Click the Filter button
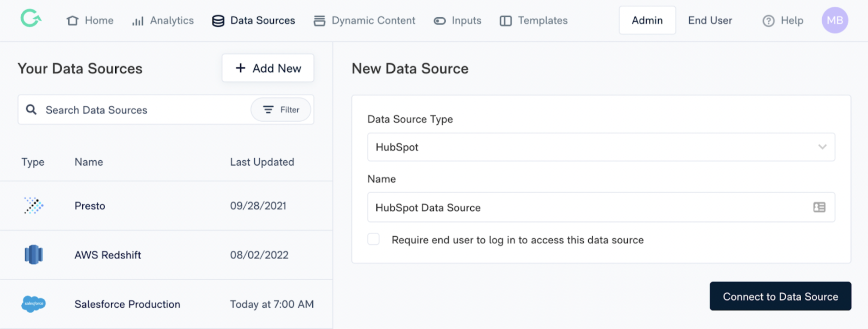This screenshot has height=329, width=868. pyautogui.click(x=281, y=109)
